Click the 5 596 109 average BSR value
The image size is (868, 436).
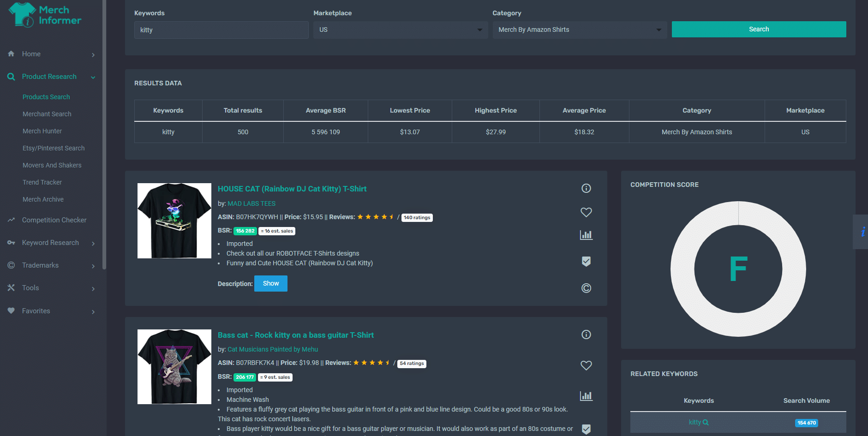tap(326, 132)
